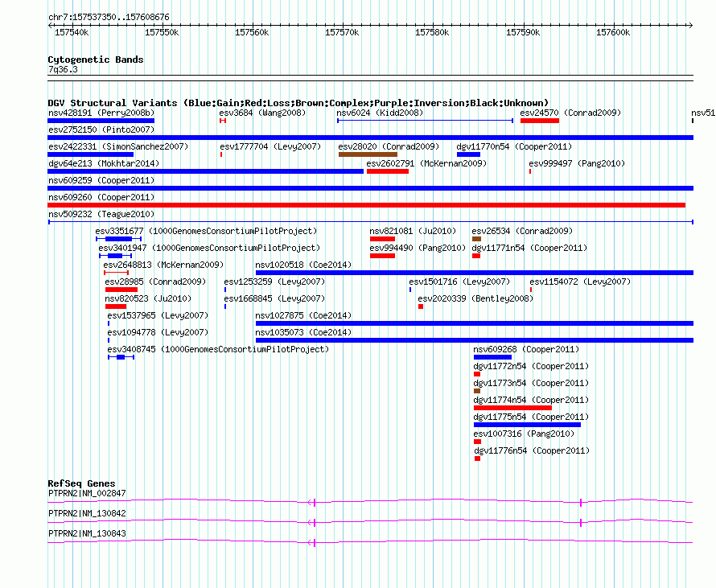
Task: Click esv2602791 (McKernan2009) label
Action: point(426,163)
